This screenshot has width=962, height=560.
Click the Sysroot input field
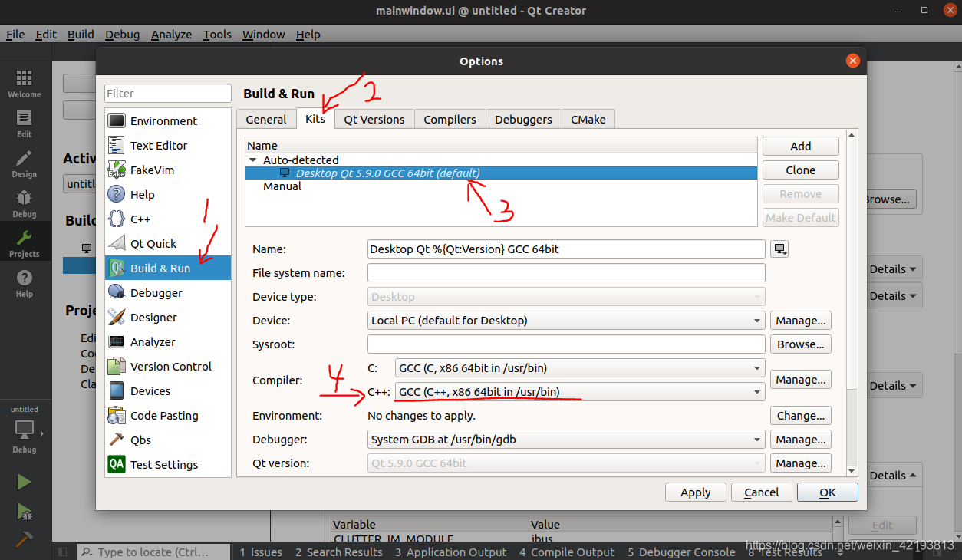coord(566,344)
